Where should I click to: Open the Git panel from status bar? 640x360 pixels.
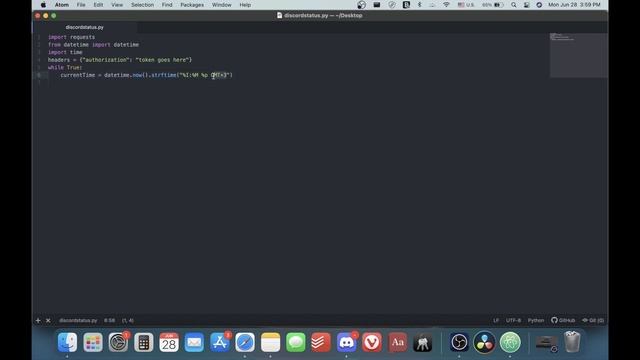coord(593,320)
